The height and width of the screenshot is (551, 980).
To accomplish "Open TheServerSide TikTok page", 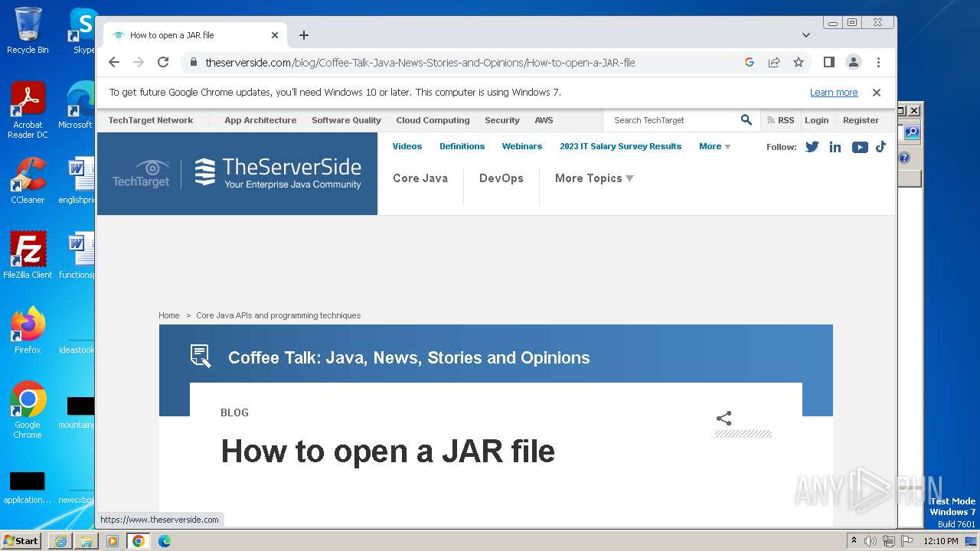I will pos(880,146).
